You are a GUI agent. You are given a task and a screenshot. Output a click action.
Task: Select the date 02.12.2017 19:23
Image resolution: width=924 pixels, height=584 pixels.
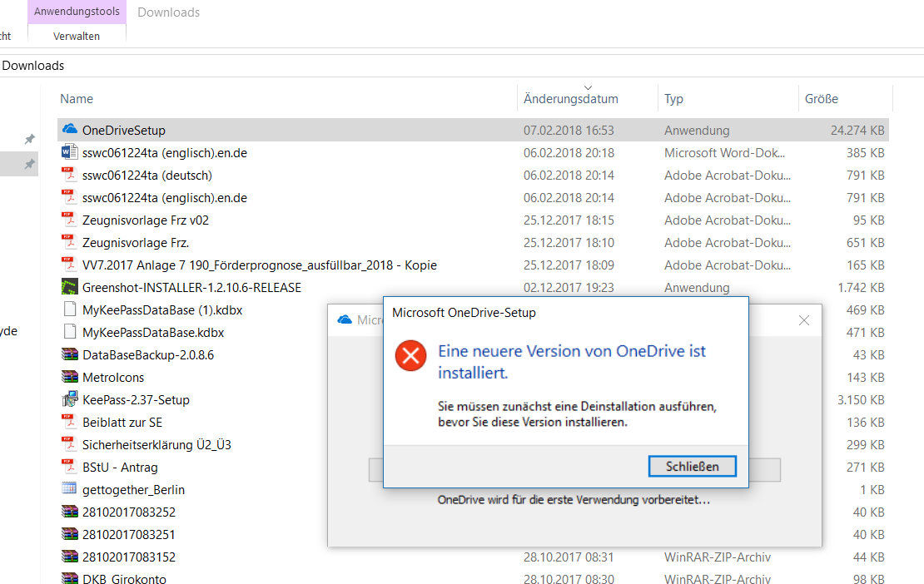569,288
